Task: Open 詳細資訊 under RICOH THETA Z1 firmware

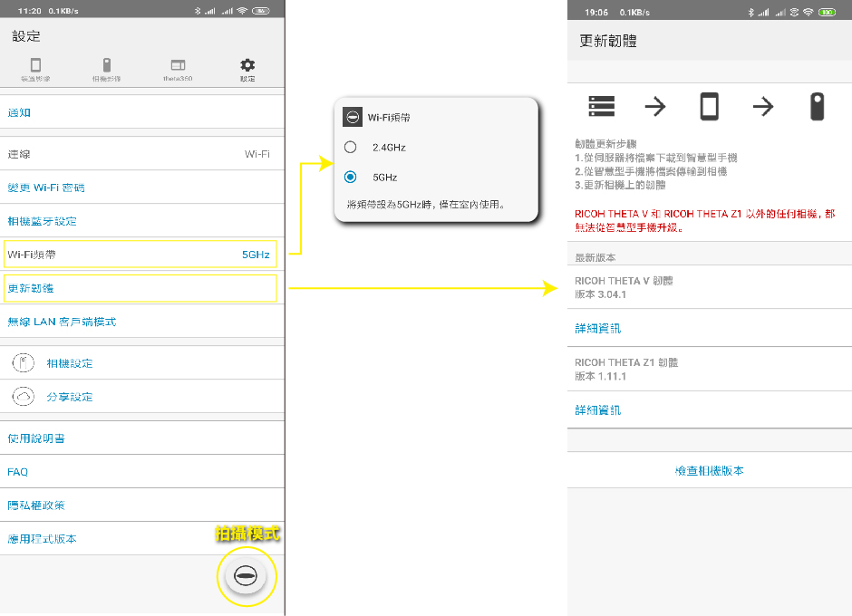Action: pyautogui.click(x=598, y=410)
